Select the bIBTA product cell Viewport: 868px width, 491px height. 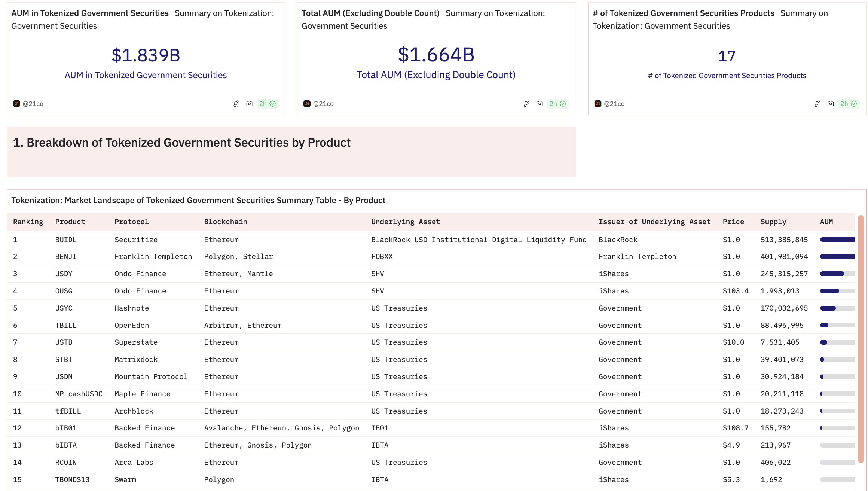[x=66, y=445]
